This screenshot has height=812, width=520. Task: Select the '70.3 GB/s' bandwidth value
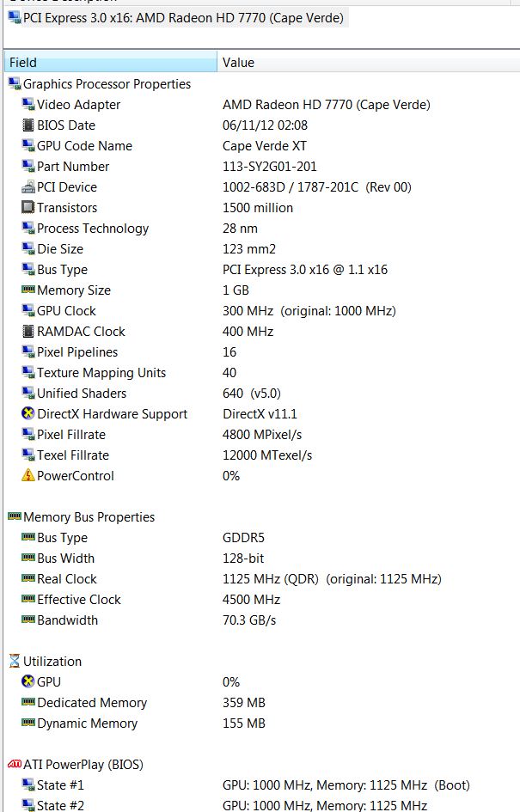tap(249, 620)
